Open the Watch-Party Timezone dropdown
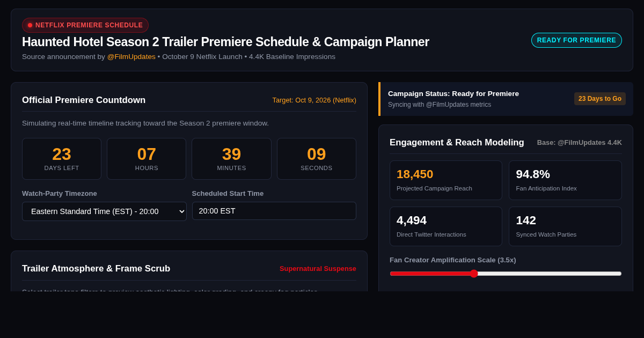This screenshot has height=338, width=644. pos(104,211)
